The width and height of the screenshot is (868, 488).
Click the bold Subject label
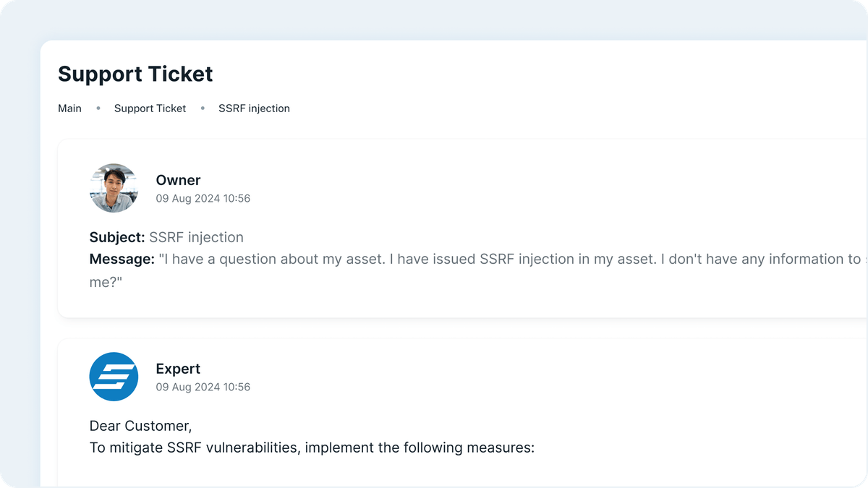tap(117, 237)
